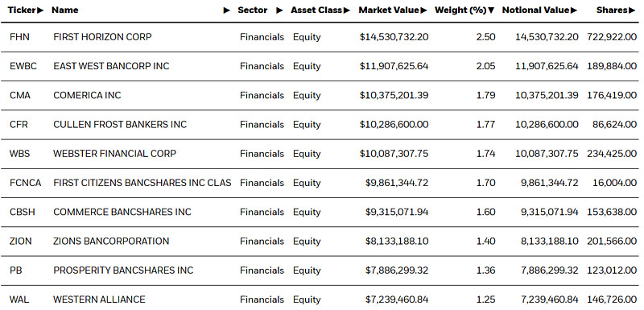Open the EWBC ticker entry
The height and width of the screenshot is (310, 644).
[23, 66]
